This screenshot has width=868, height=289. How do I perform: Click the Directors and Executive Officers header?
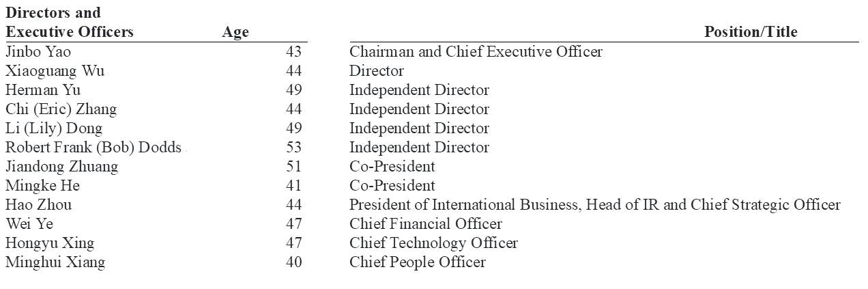70,23
